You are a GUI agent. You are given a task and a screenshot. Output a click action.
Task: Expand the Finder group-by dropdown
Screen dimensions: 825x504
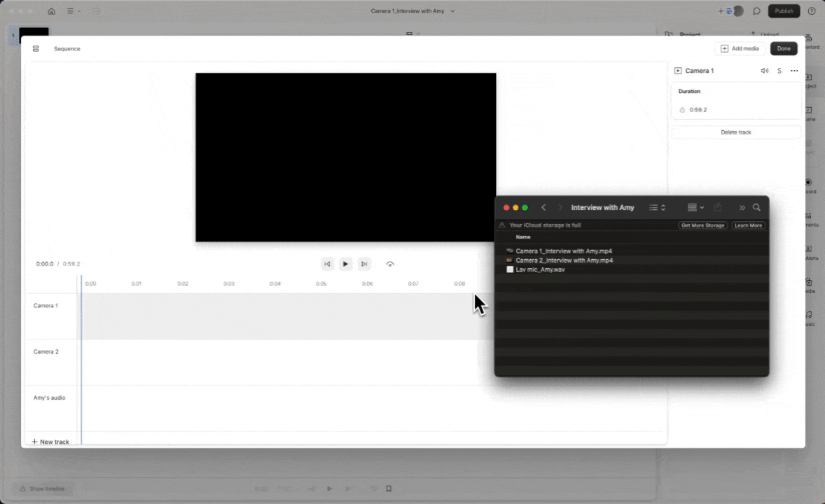tap(695, 208)
